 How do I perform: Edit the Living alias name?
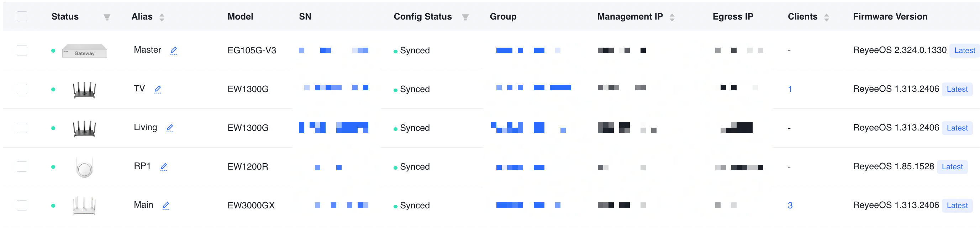170,128
